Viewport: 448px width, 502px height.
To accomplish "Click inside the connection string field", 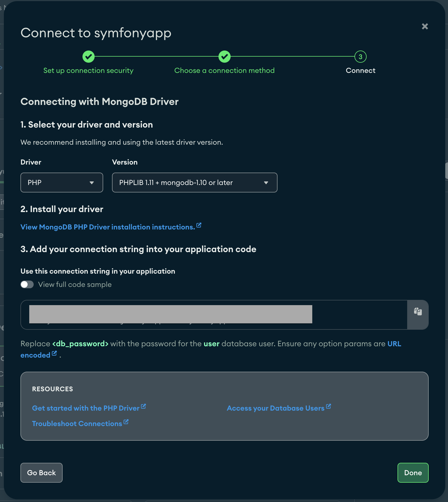I will pos(214,315).
